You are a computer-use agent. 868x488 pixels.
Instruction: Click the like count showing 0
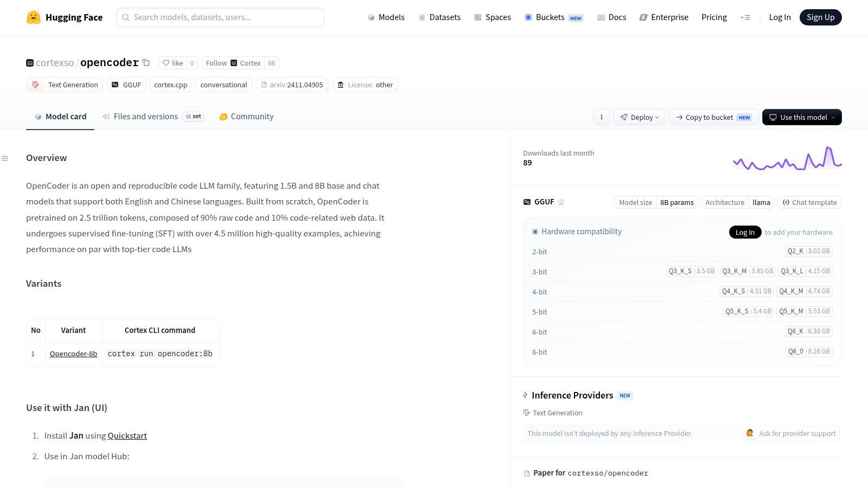192,63
